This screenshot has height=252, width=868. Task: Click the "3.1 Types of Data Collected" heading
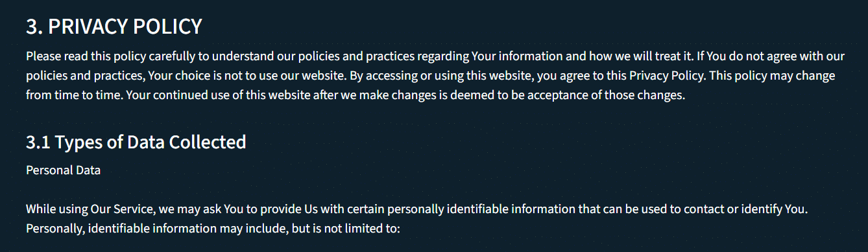pos(136,142)
